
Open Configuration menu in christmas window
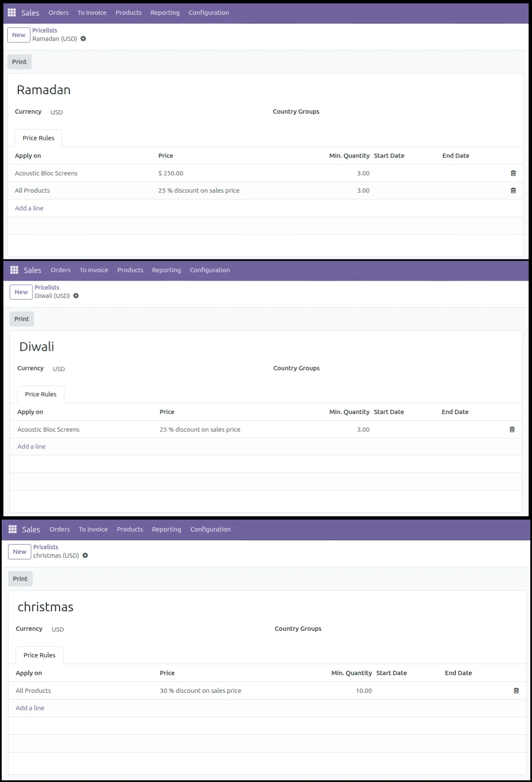210,529
